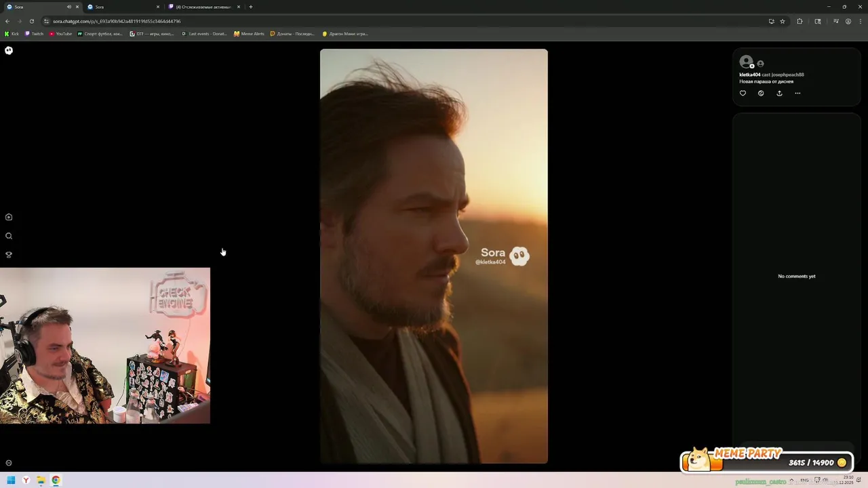Click the Sora logo icon at page top
Screen dimensions: 868x488
[9, 50]
